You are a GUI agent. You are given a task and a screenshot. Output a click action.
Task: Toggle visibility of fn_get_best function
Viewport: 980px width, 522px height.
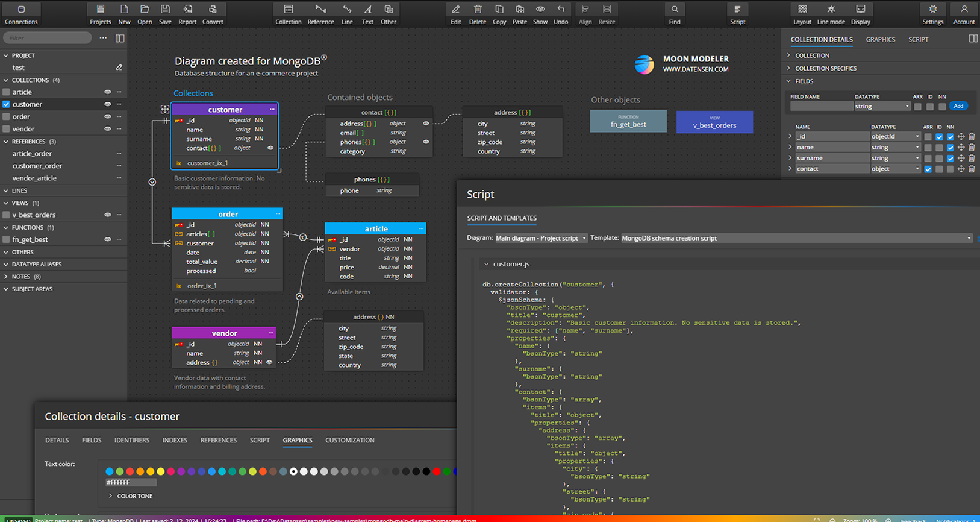tap(108, 239)
